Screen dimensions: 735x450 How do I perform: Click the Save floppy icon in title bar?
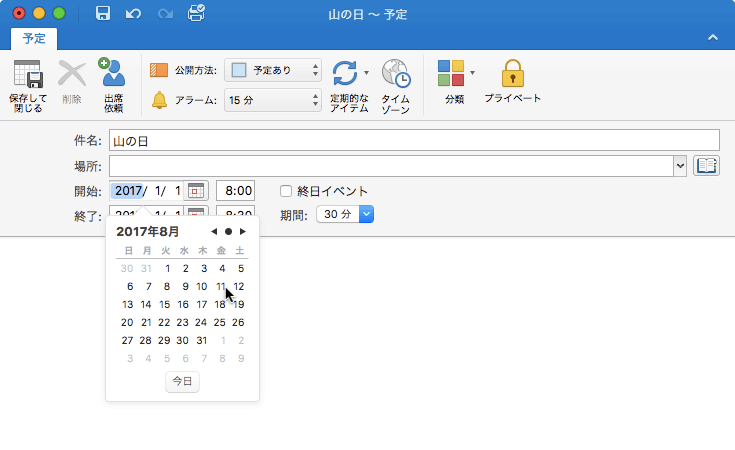click(x=103, y=13)
